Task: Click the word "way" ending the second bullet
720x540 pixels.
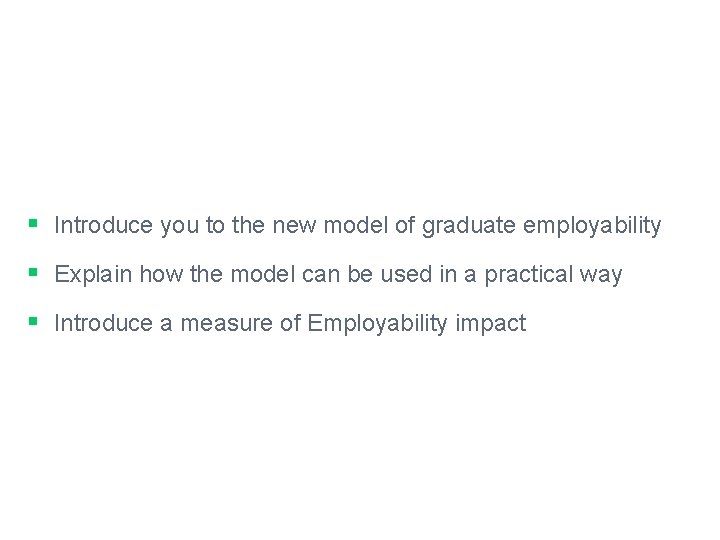Action: pos(602,274)
